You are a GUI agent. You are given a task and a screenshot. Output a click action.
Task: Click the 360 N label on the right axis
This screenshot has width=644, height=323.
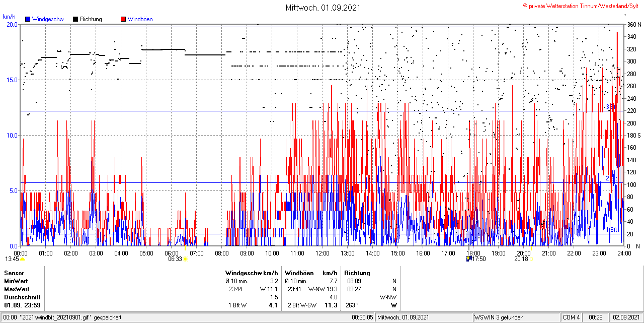[633, 24]
